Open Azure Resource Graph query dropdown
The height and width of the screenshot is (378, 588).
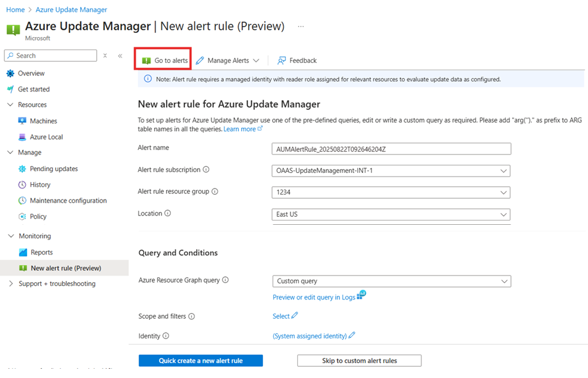391,281
